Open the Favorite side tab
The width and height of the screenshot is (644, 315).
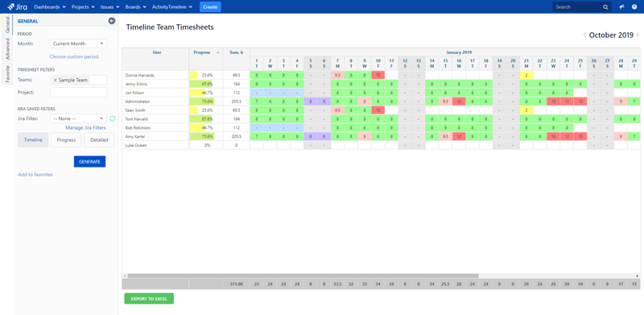tap(7, 73)
